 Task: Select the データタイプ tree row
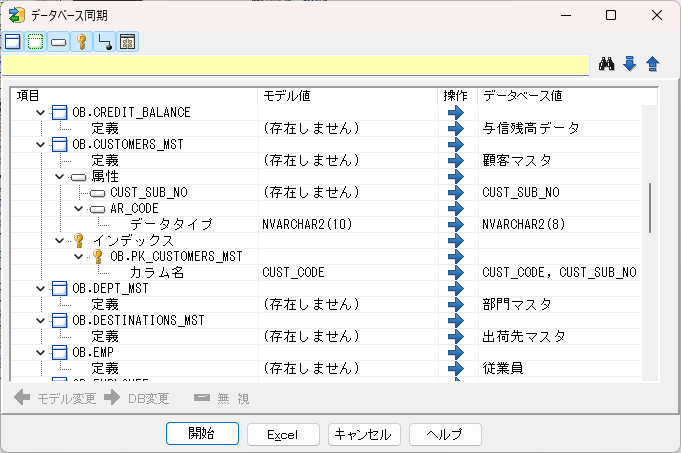point(171,225)
